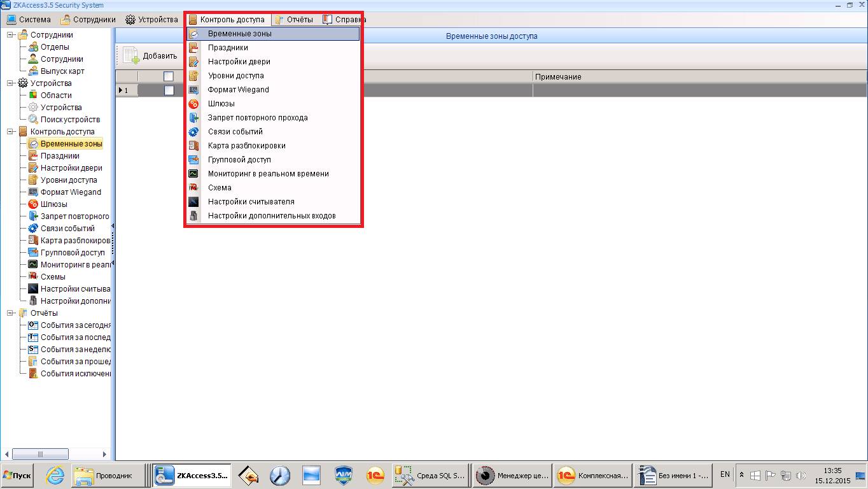The width and height of the screenshot is (868, 489).
Task: Select Праздники from the dropdown menu
Action: pos(228,48)
